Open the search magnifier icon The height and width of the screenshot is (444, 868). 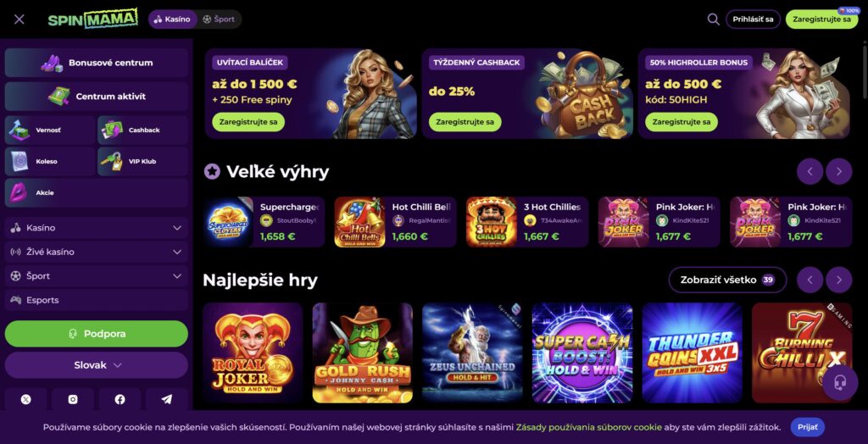(x=713, y=19)
